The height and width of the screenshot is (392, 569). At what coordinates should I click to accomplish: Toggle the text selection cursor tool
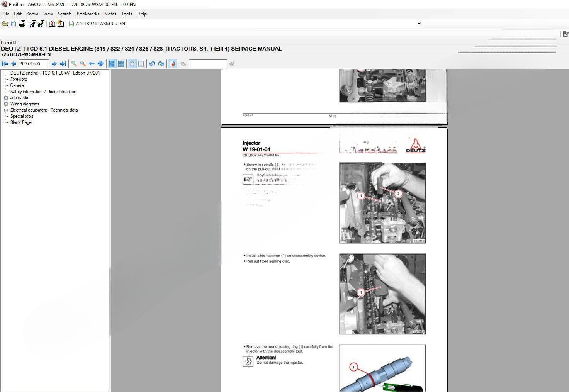(141, 64)
